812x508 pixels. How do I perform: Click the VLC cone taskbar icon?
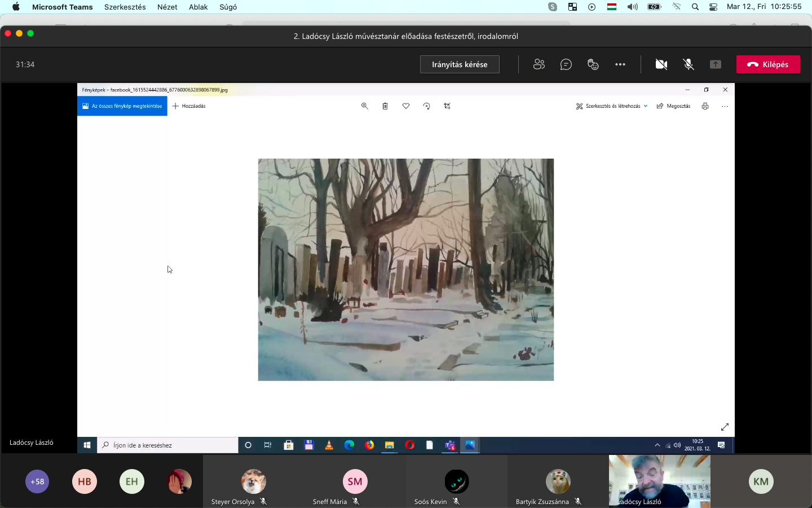[329, 445]
